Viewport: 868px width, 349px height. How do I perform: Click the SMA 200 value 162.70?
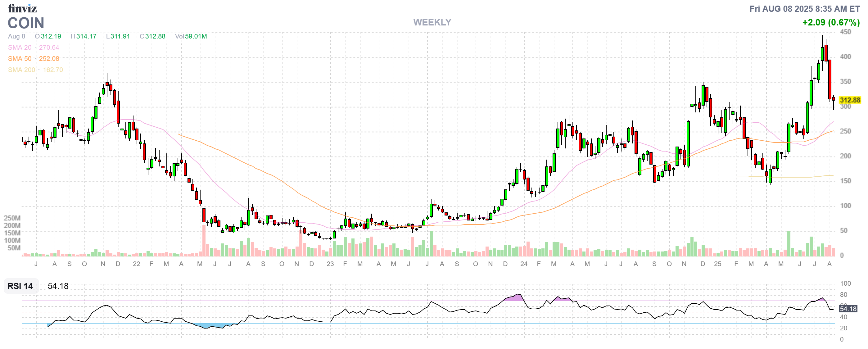tap(53, 70)
